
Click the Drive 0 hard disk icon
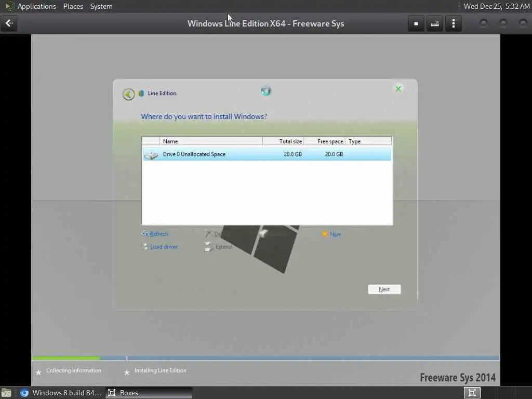point(151,155)
